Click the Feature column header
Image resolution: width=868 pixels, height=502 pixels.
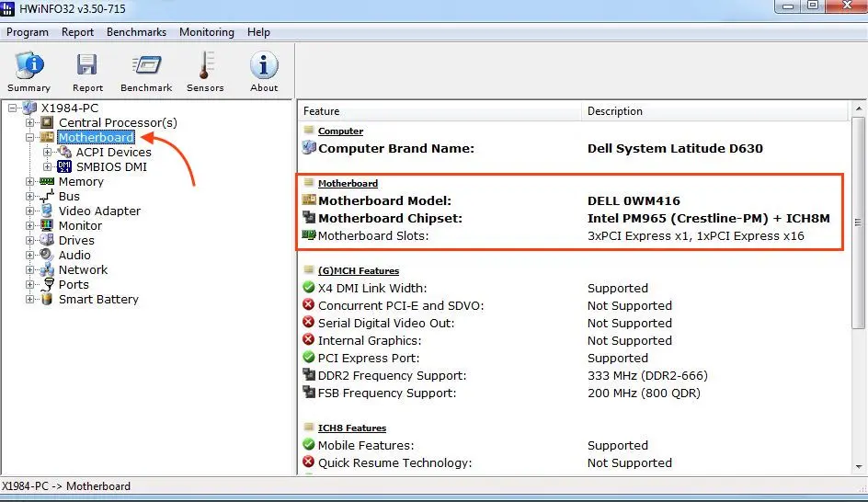point(440,110)
